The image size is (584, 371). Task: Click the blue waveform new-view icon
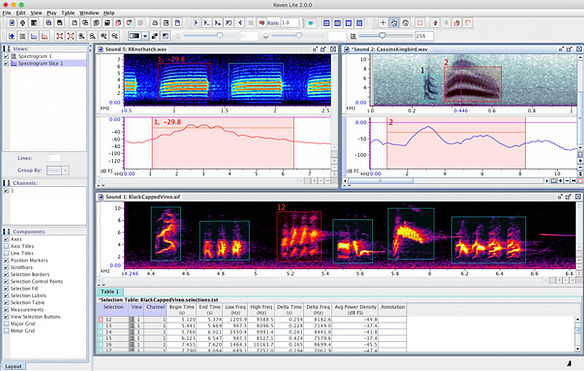12,36
